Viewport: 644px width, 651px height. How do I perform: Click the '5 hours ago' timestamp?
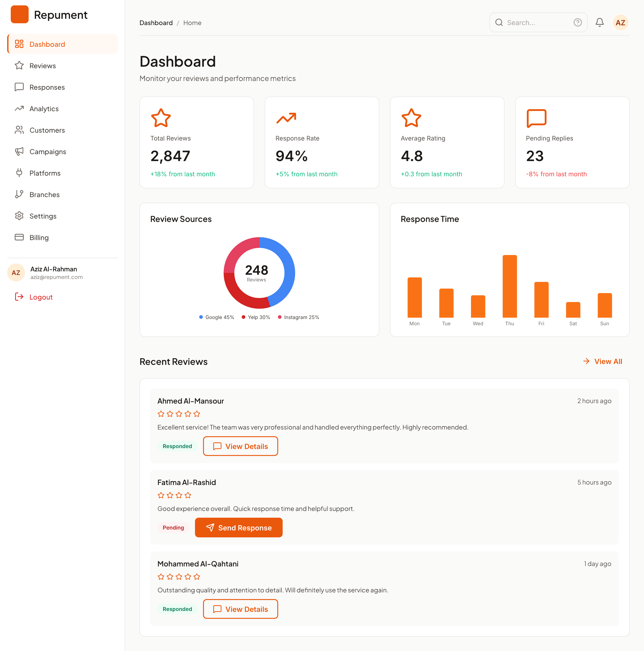pyautogui.click(x=594, y=483)
